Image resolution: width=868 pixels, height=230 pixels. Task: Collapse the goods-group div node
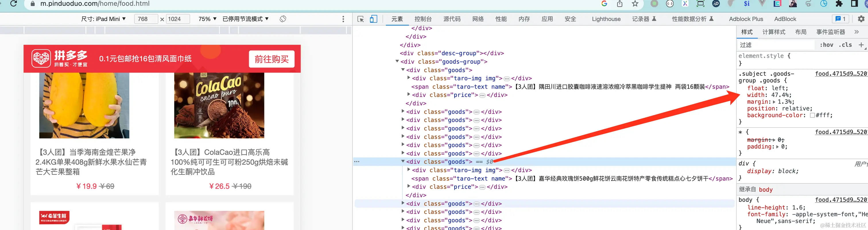click(x=397, y=62)
